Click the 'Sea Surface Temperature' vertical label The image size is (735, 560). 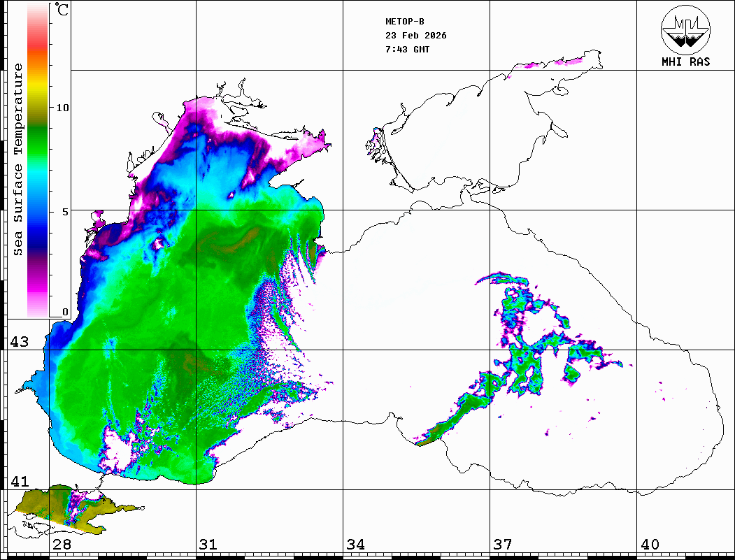coord(18,159)
